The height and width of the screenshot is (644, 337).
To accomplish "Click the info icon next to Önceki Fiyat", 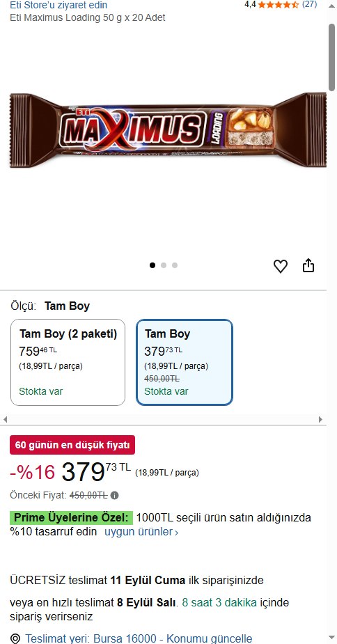I will click(115, 495).
